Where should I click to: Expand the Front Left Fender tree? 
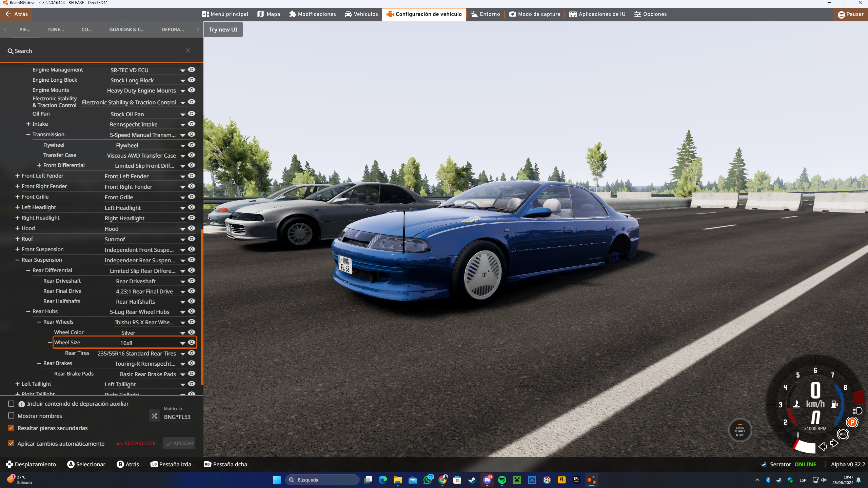17,176
